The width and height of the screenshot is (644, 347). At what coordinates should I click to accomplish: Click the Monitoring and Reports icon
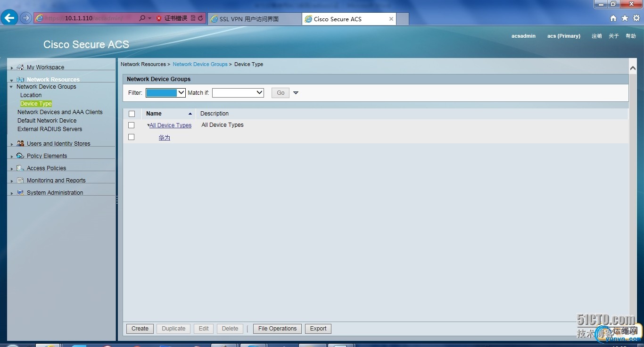point(20,180)
